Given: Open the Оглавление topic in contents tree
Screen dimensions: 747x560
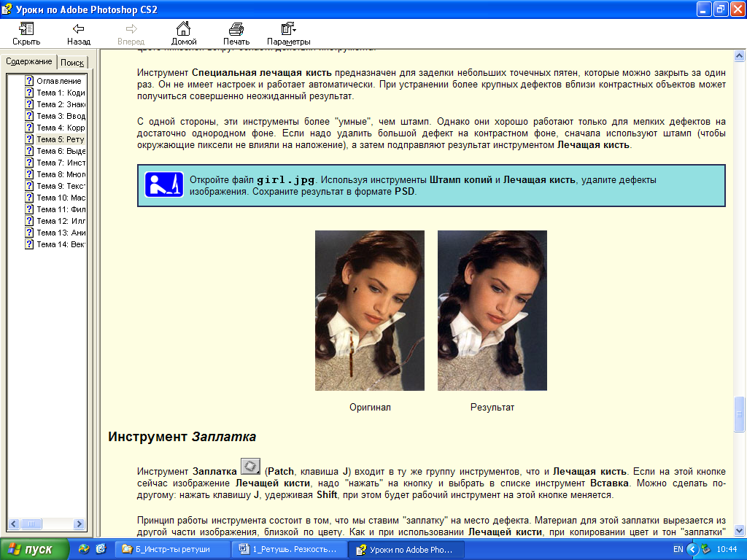Looking at the screenshot, I should [x=59, y=81].
